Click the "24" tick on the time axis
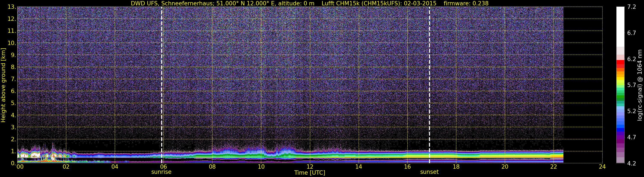Image resolution: width=644 pixels, height=177 pixels. (602, 167)
